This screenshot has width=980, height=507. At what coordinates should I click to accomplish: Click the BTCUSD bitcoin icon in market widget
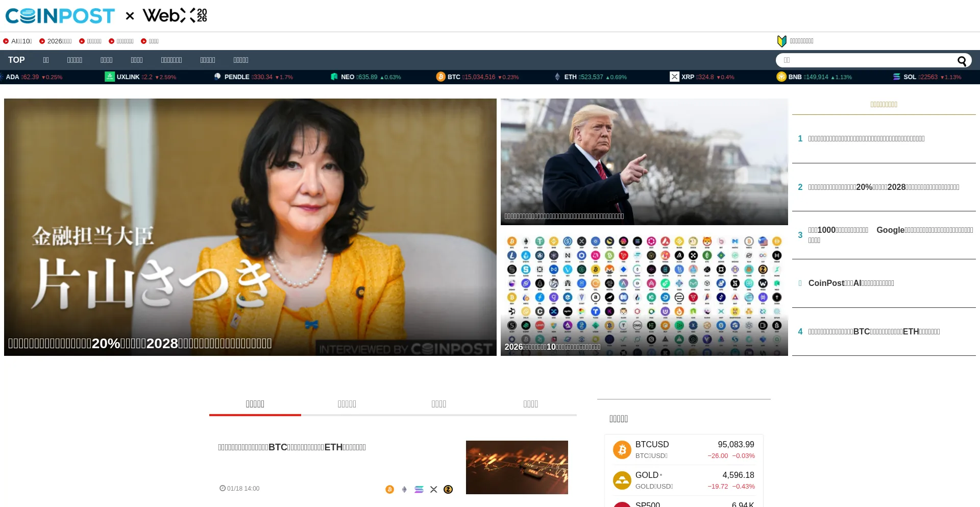622,449
